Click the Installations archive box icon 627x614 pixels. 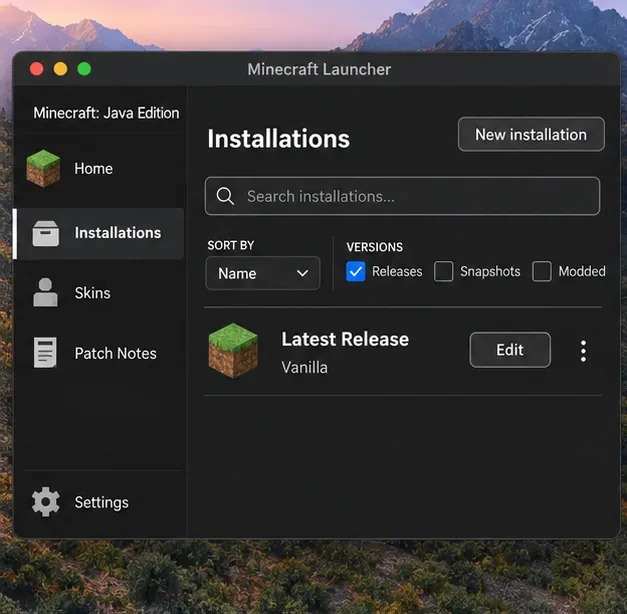[x=46, y=233]
